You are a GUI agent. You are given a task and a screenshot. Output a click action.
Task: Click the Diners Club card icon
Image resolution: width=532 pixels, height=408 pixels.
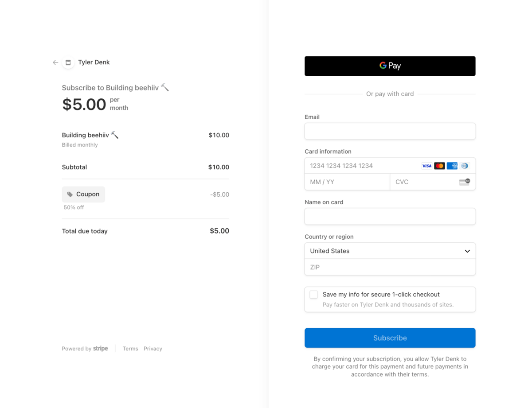coord(465,166)
